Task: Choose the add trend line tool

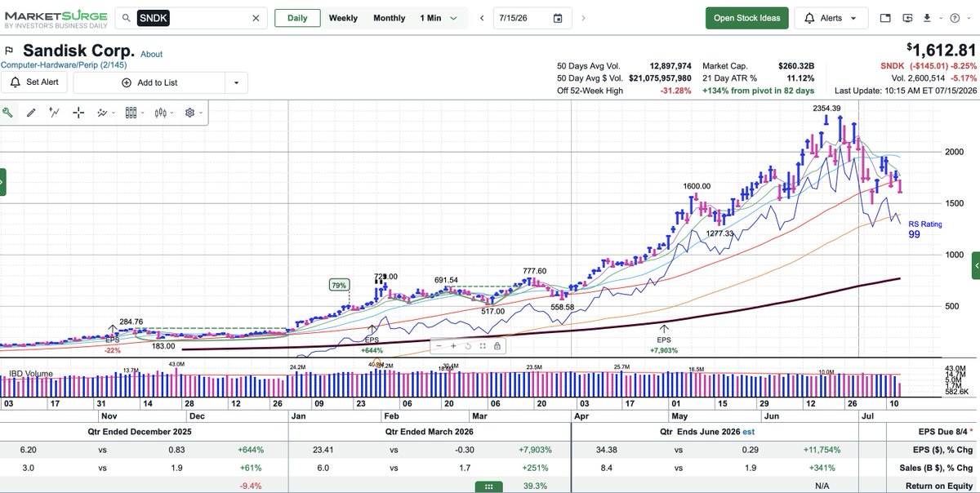Action: point(55,113)
